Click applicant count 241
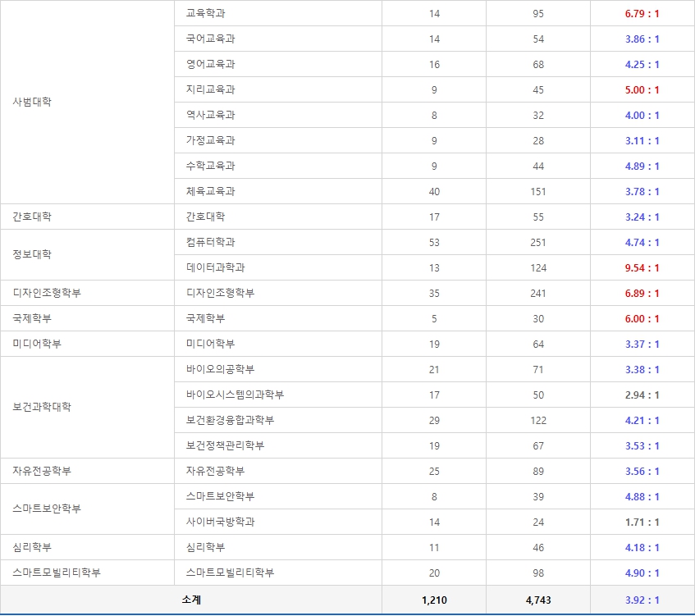This screenshot has height=616, width=695. coord(538,294)
